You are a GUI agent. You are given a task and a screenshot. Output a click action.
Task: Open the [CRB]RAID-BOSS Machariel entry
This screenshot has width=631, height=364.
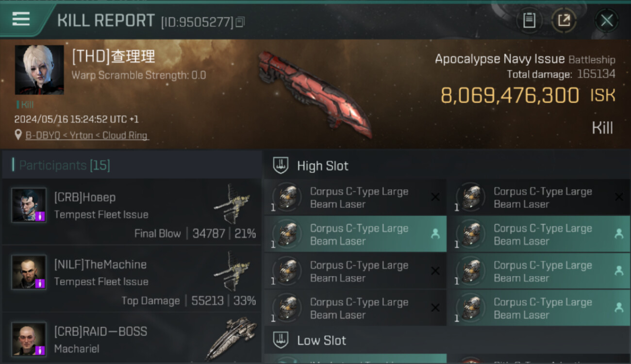[132, 339]
